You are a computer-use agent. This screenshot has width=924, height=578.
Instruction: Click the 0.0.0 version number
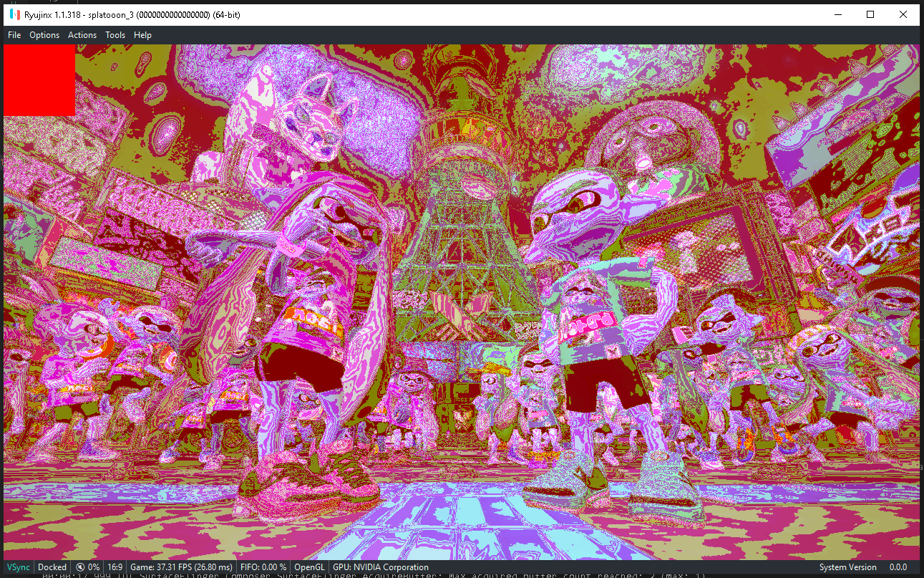[x=898, y=567]
